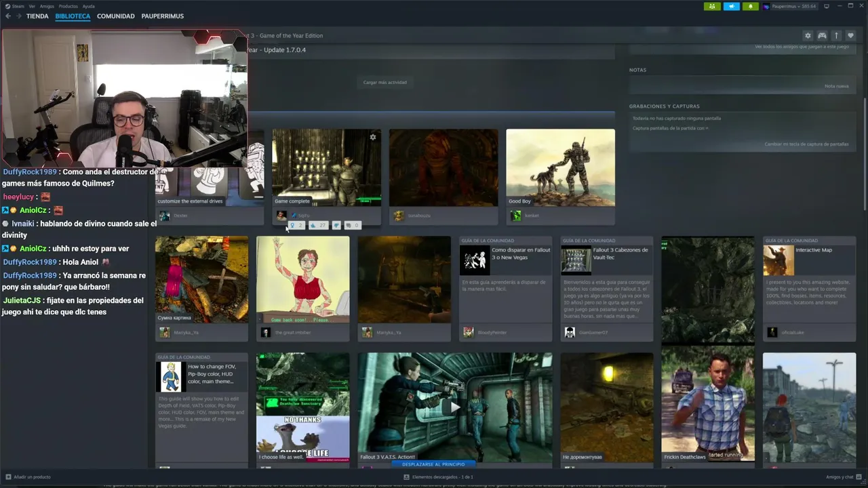Open the Сумка картина screenshot
The height and width of the screenshot is (488, 868).
[201, 280]
